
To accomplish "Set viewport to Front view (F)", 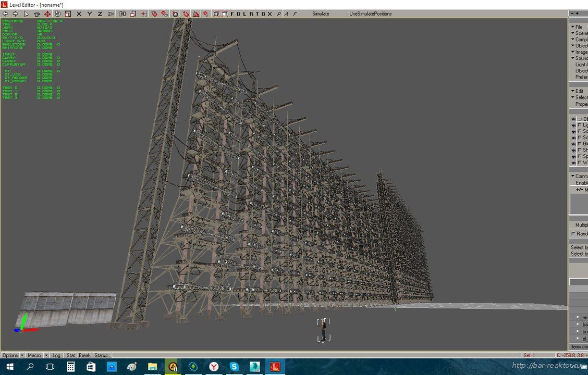I will pyautogui.click(x=232, y=14).
